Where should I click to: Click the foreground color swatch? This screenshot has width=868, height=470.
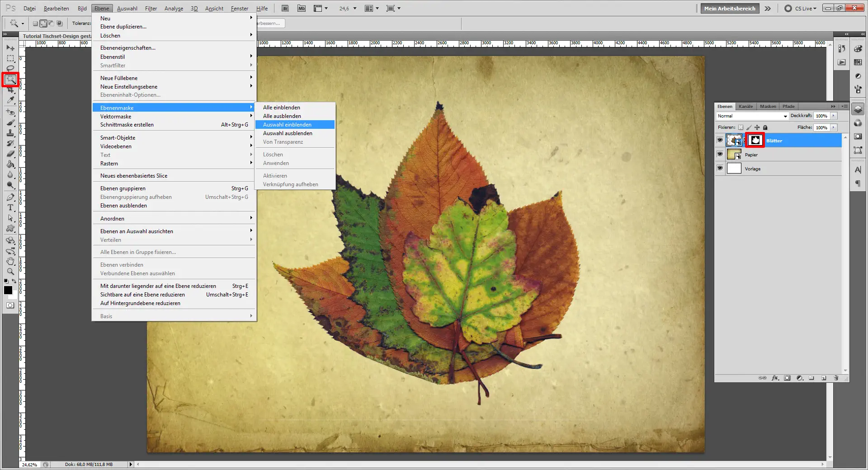tap(8, 291)
